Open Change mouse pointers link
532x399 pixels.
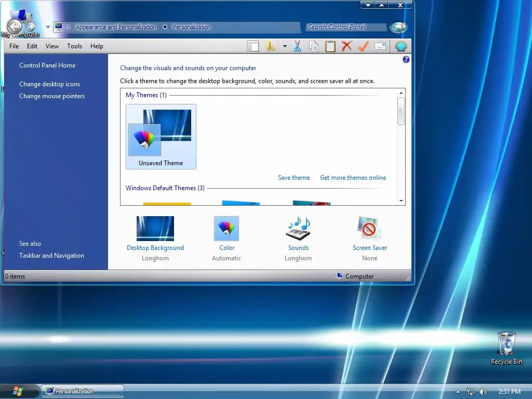(52, 96)
